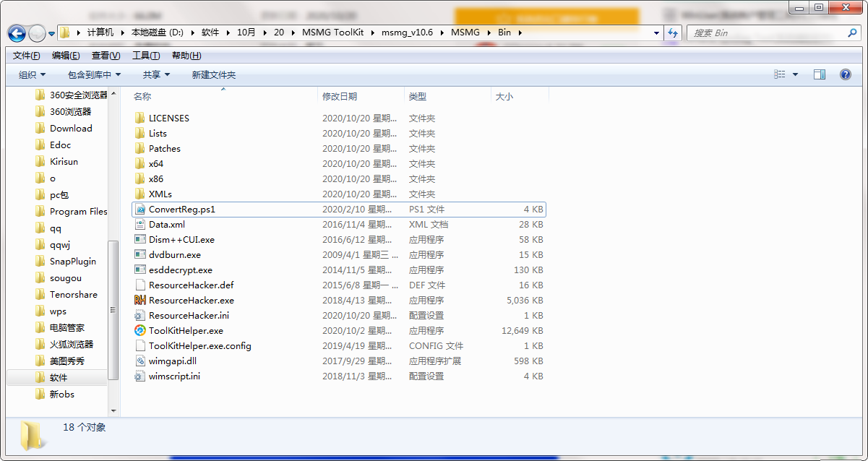The width and height of the screenshot is (868, 461).
Task: Select the ConvertReg.ps1 file icon
Action: click(x=140, y=209)
